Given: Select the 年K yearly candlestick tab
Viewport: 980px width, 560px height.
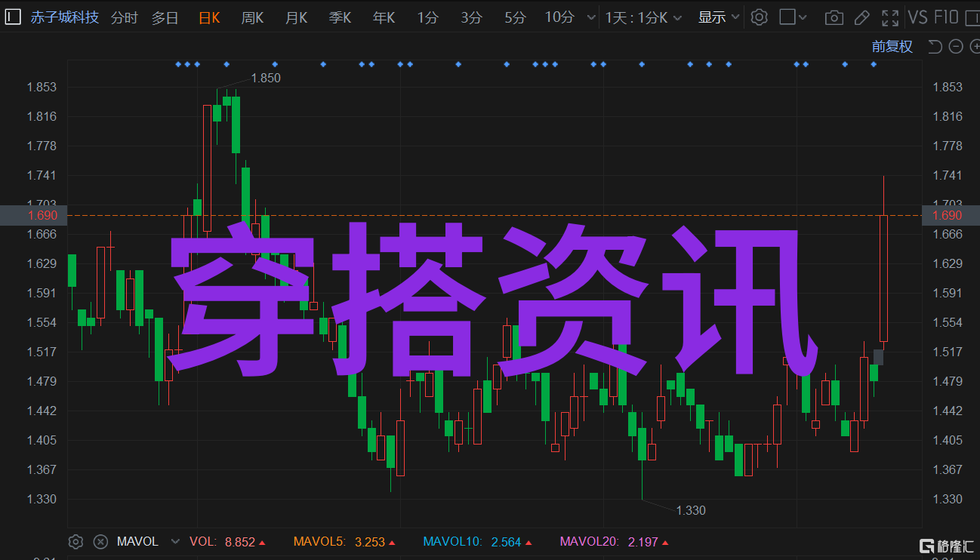Looking at the screenshot, I should click(x=384, y=17).
